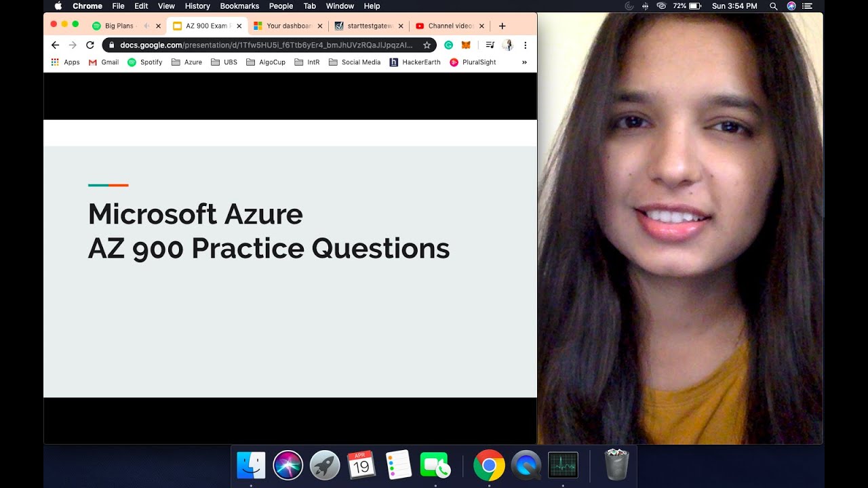Open the Chrome profile avatar
Image resolution: width=868 pixels, height=488 pixels.
[507, 45]
